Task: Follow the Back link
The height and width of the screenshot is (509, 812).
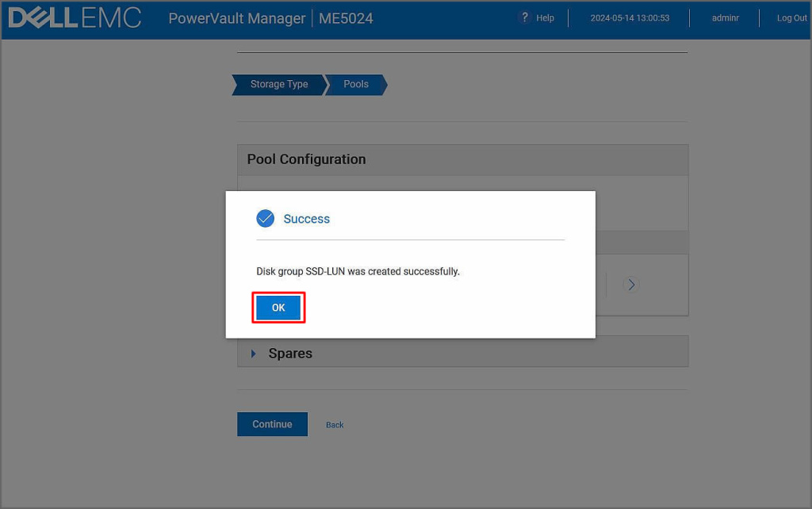Action: coord(335,425)
